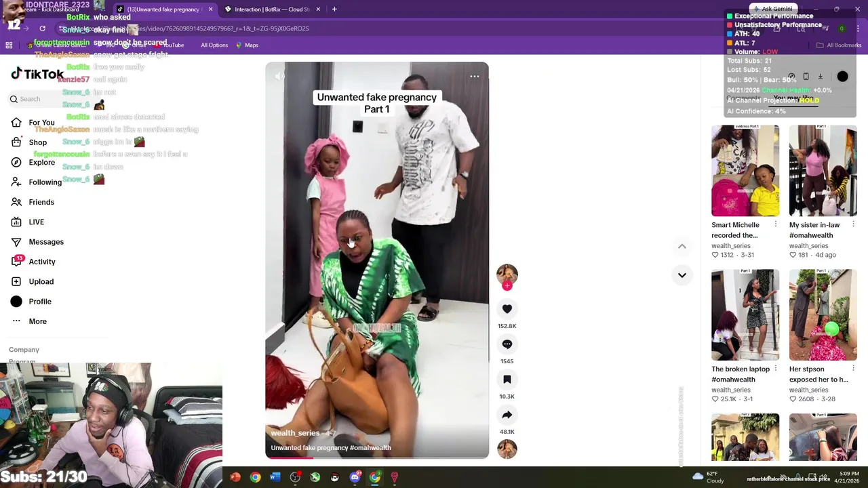Open the black profile circle at top right

[x=842, y=77]
